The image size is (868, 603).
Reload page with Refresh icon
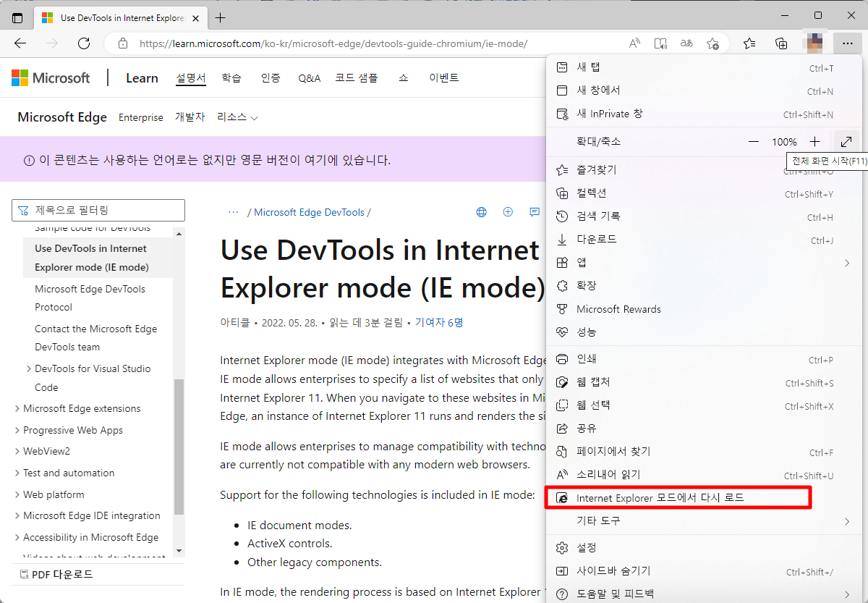click(84, 43)
